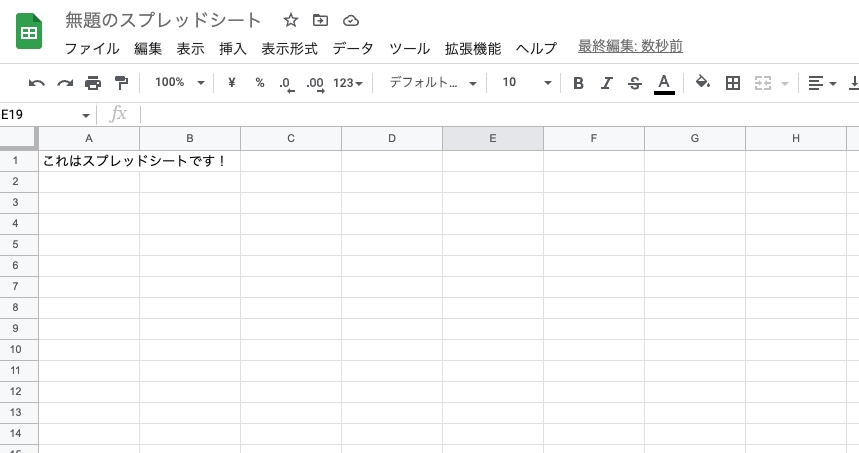Decrease decimal places

coord(287,84)
